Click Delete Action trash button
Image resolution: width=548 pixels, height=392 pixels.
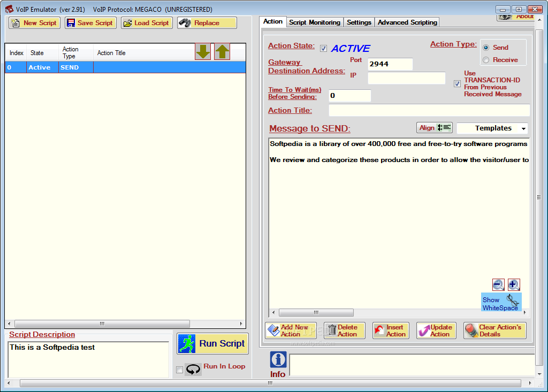(x=344, y=330)
